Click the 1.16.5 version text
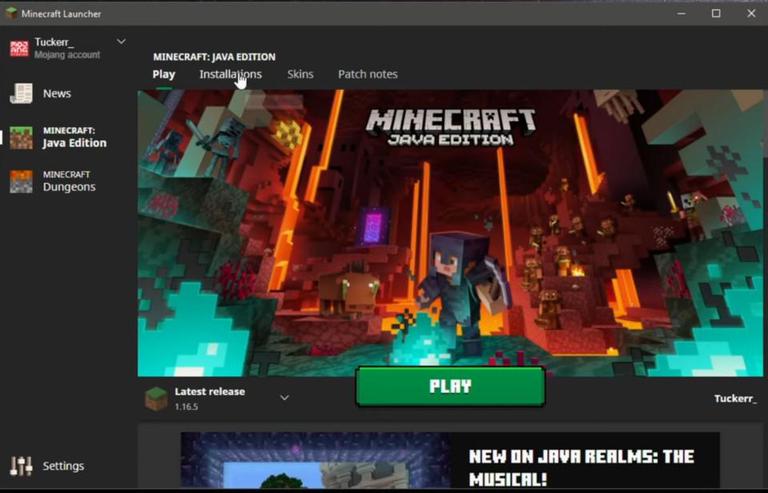This screenshot has height=493, width=768. click(186, 407)
